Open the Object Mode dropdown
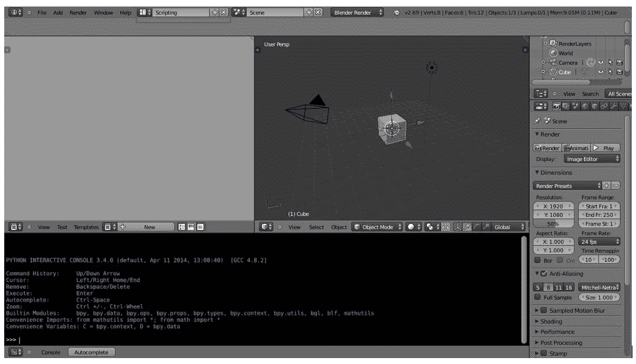The image size is (636, 364). pos(377,227)
